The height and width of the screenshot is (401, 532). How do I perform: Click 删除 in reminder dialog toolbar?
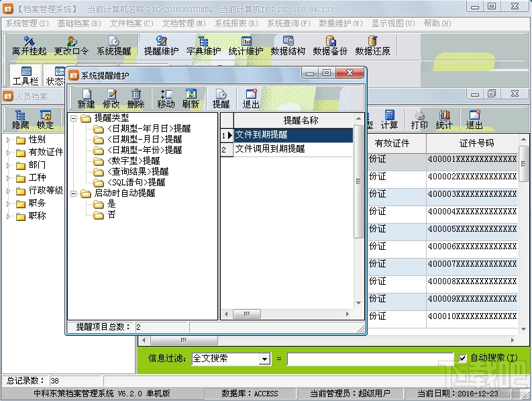coord(136,99)
